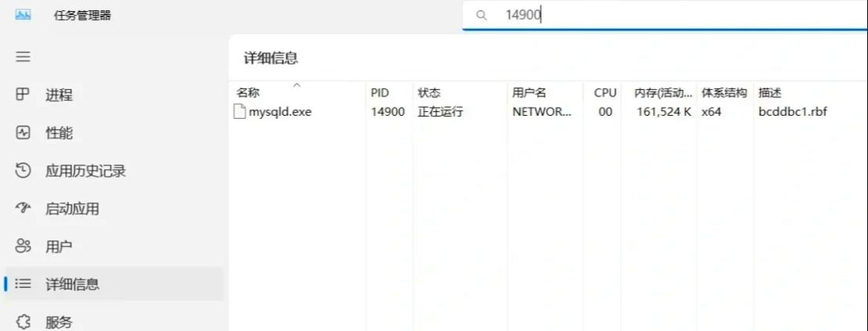This screenshot has height=331, width=868.
Task: Click the 任务管理器 window title
Action: (x=82, y=16)
